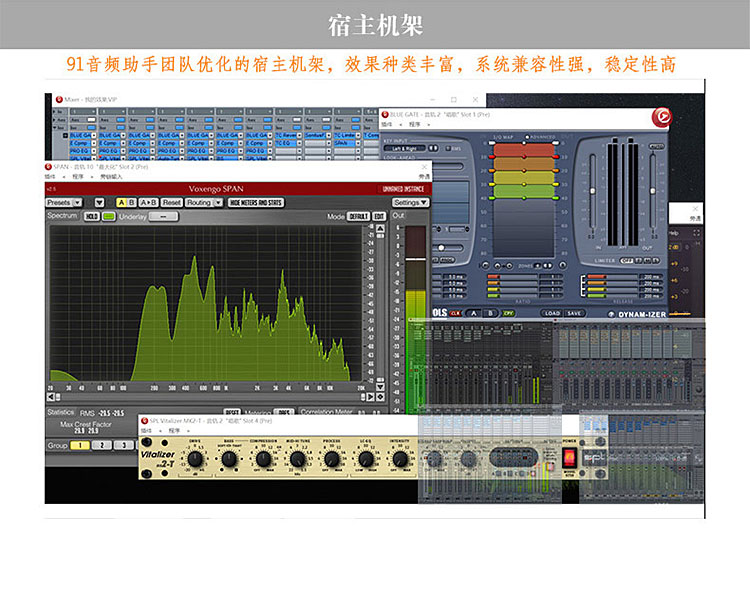Click Reset button in SPAN
Image resolution: width=750 pixels, height=609 pixels.
171,202
